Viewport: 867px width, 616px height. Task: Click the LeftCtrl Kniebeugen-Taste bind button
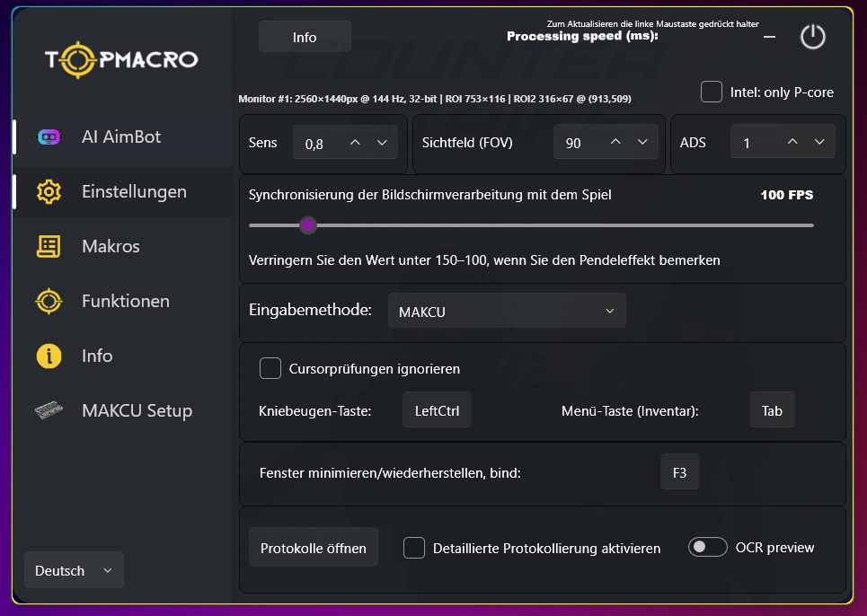(437, 410)
